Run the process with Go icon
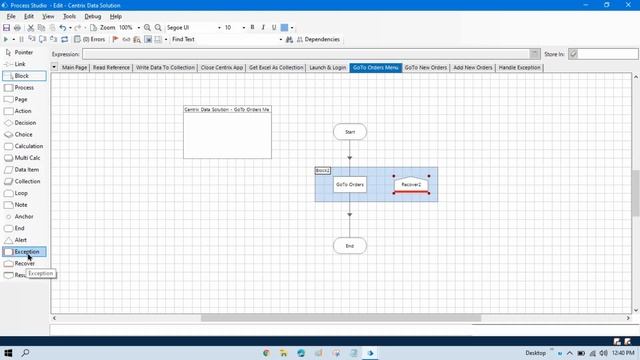The image size is (640, 360). (6, 39)
